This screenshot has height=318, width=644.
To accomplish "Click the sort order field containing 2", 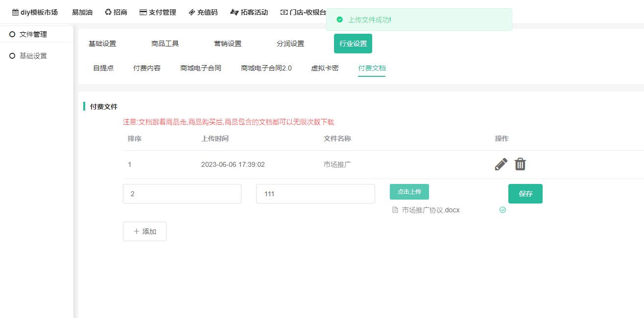I will tap(182, 194).
